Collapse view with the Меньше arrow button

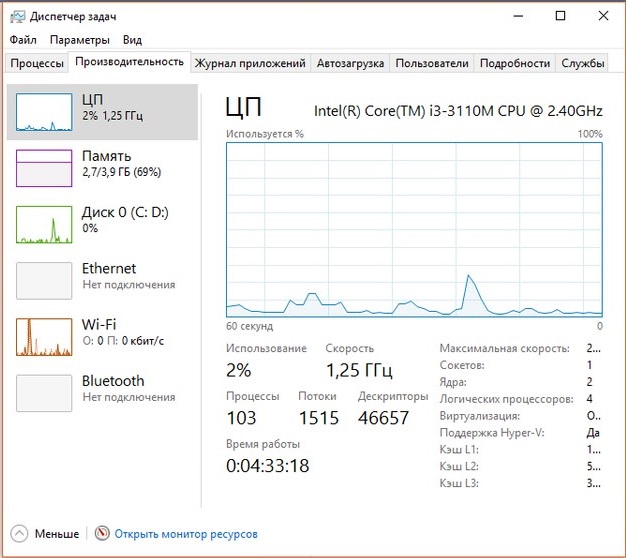(x=21, y=534)
